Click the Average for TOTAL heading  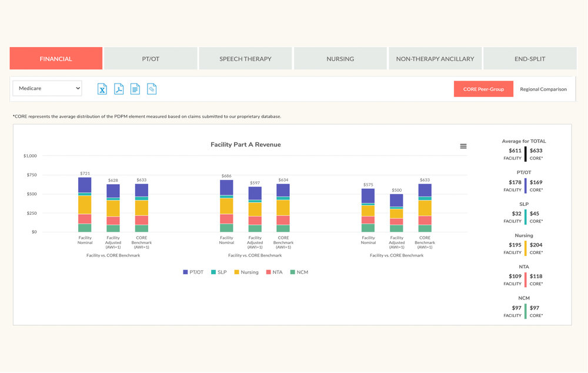524,141
